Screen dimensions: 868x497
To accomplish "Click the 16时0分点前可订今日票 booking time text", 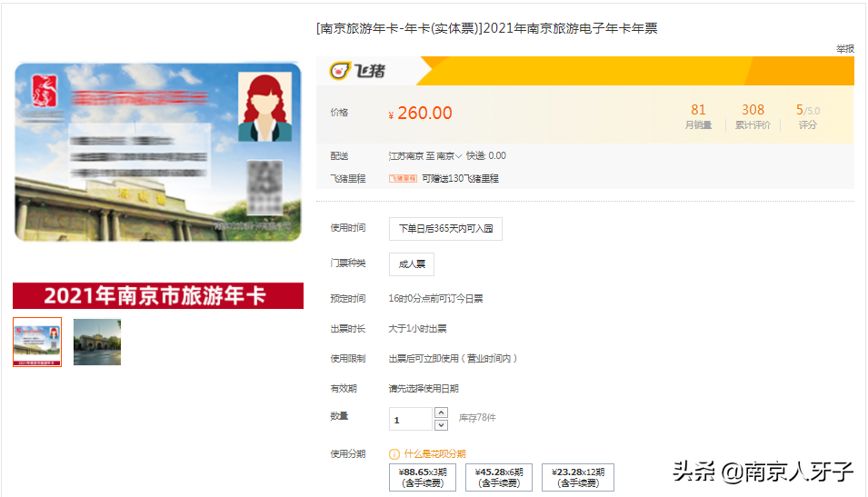I will click(x=435, y=298).
